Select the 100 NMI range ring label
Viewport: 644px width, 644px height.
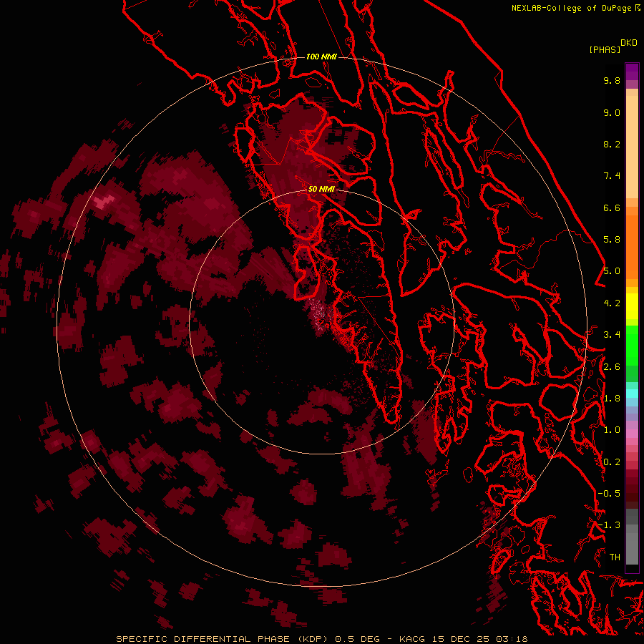click(321, 57)
